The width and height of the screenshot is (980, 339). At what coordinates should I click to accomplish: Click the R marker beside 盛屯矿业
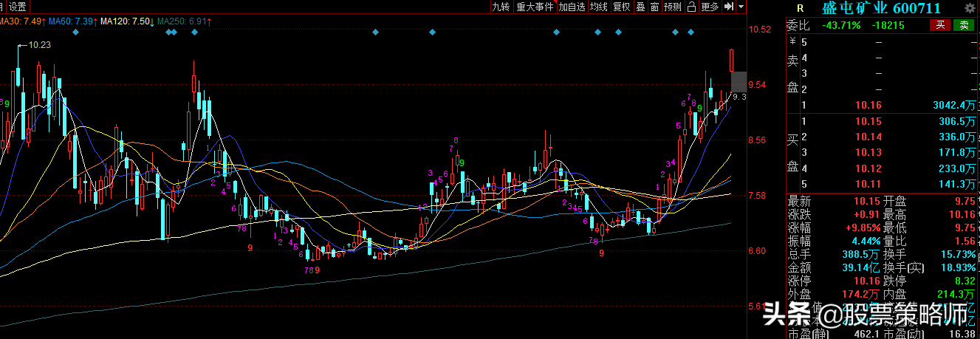pos(799,8)
